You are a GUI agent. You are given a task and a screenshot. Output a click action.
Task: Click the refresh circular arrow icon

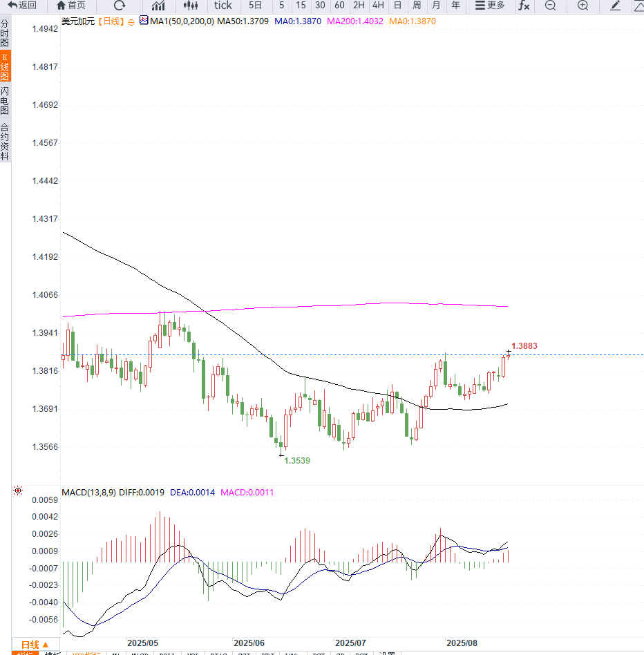pos(120,6)
